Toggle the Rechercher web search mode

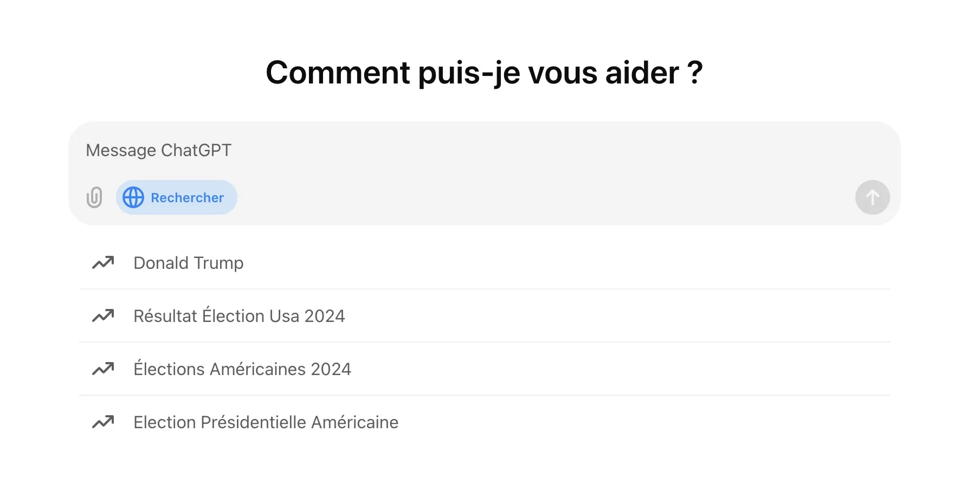tap(177, 197)
